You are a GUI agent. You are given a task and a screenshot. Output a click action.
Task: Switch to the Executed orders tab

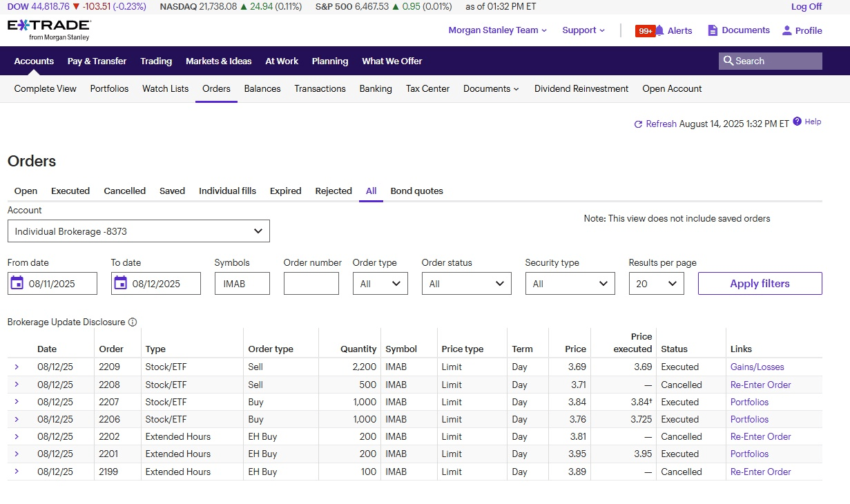click(70, 191)
